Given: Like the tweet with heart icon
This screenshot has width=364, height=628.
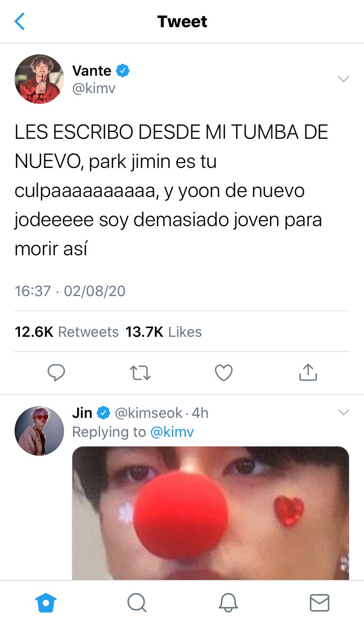Looking at the screenshot, I should click(x=224, y=373).
